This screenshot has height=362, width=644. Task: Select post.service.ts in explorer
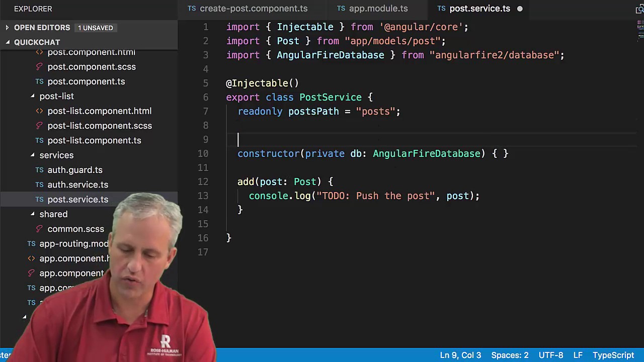click(77, 200)
